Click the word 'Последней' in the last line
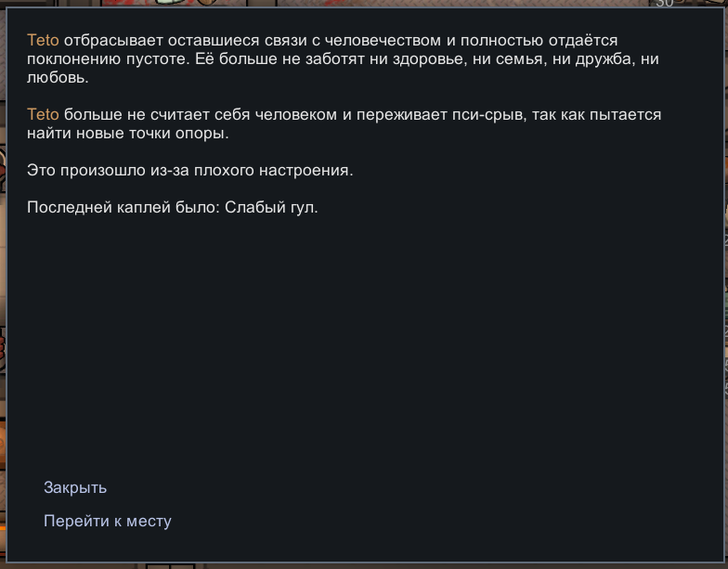The height and width of the screenshot is (569, 728). coord(70,208)
